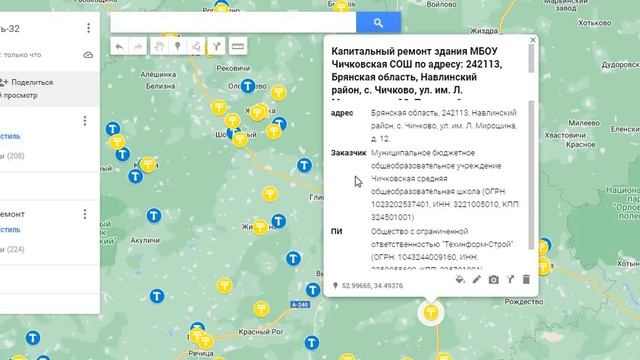
Task: Click the адрес field label
Action: coord(342,113)
